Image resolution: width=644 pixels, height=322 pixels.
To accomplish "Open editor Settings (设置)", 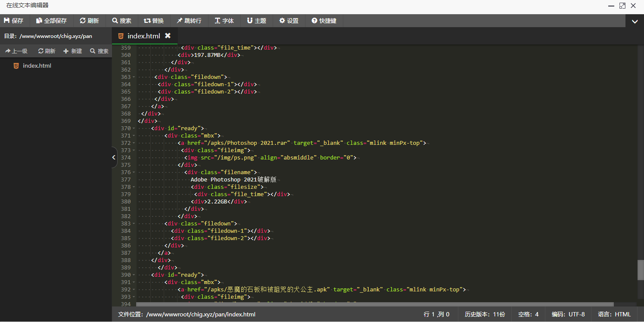I will tap(289, 21).
